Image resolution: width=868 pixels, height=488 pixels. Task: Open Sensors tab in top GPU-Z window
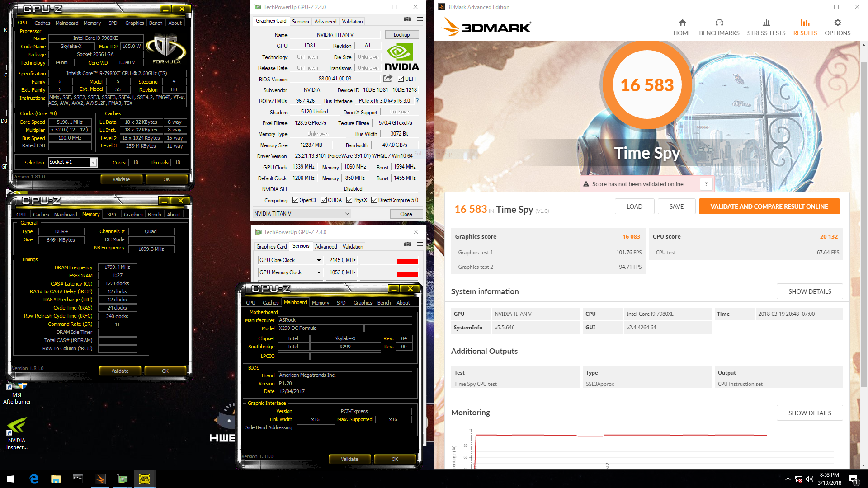coord(300,22)
